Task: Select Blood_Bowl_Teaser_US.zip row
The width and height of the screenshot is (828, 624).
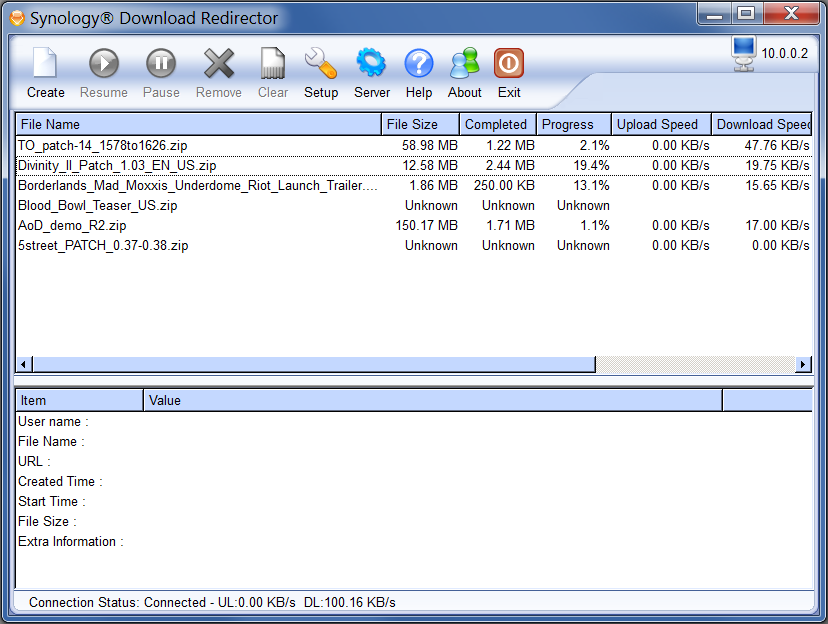Action: click(x=413, y=205)
